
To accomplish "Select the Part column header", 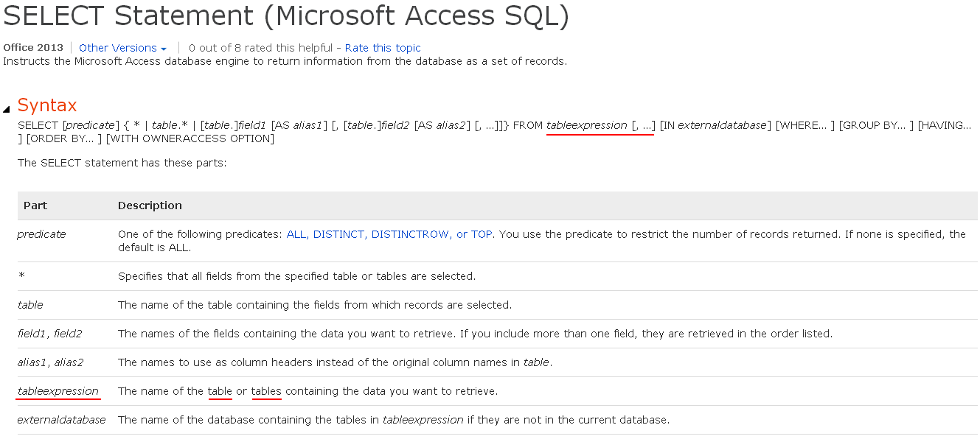I will tap(35, 206).
